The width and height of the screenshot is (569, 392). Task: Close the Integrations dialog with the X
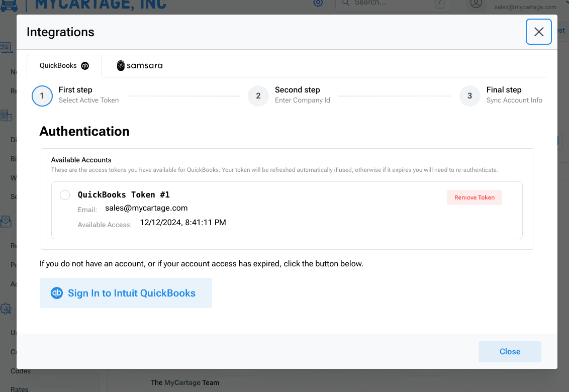click(x=538, y=32)
